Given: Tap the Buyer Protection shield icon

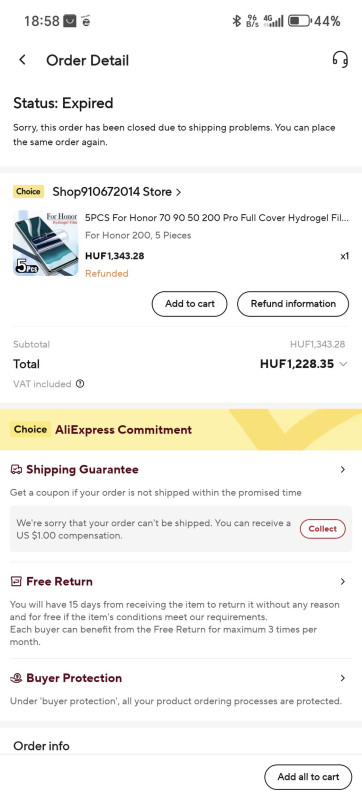Looking at the screenshot, I should click(16, 678).
